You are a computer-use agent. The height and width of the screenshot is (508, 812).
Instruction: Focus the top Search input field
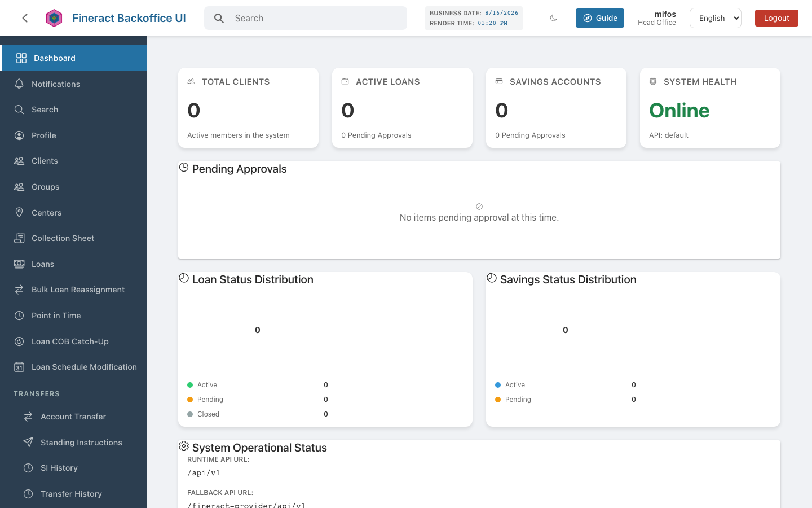point(306,18)
